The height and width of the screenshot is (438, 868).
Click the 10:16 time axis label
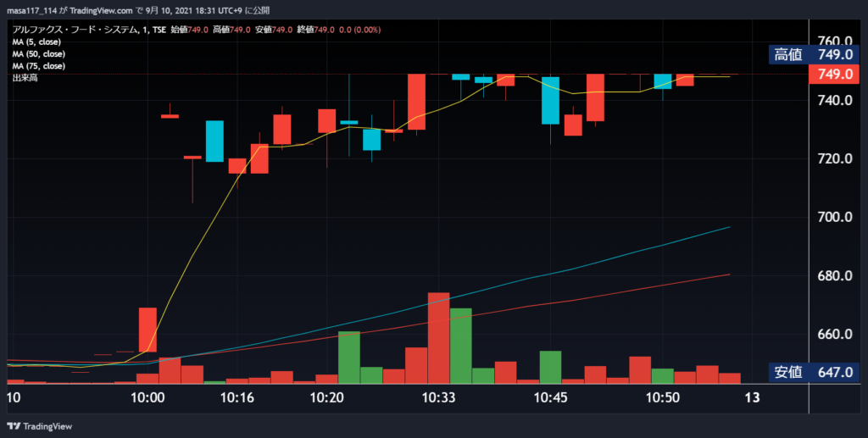(x=237, y=397)
